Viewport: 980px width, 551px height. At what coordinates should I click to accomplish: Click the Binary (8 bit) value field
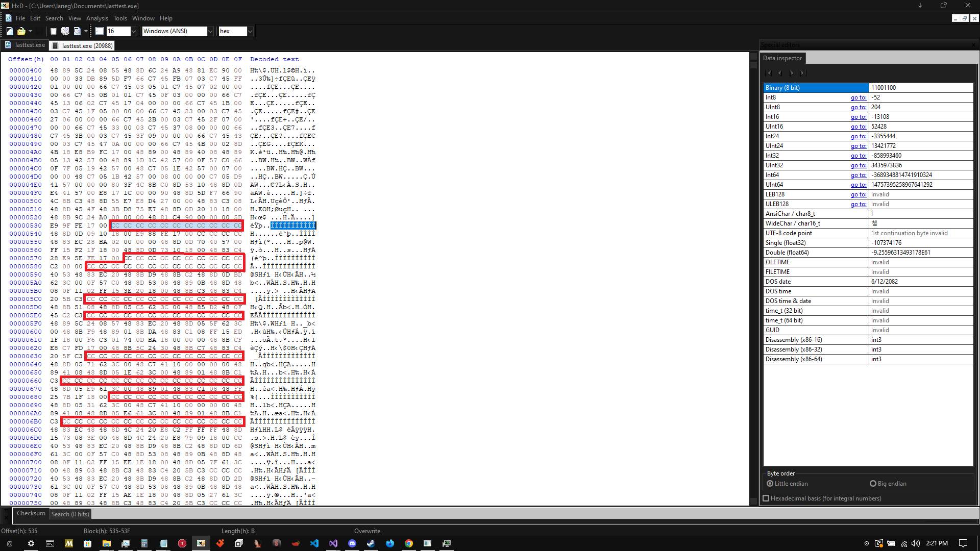point(920,88)
